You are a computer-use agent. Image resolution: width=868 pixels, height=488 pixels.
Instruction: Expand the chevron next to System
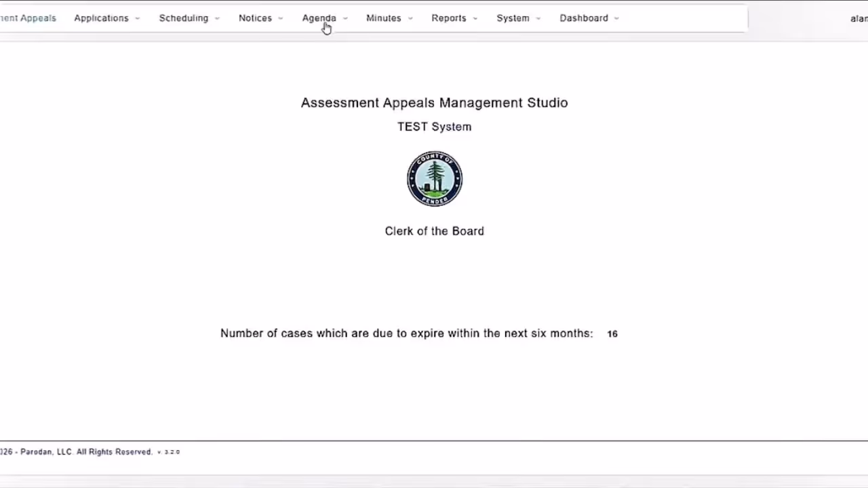pyautogui.click(x=538, y=18)
